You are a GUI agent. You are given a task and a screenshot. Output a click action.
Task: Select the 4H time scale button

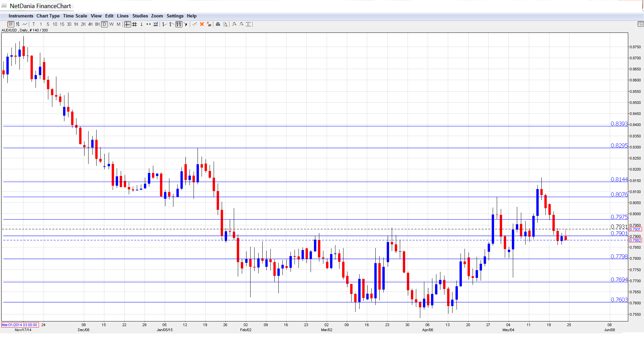click(90, 24)
